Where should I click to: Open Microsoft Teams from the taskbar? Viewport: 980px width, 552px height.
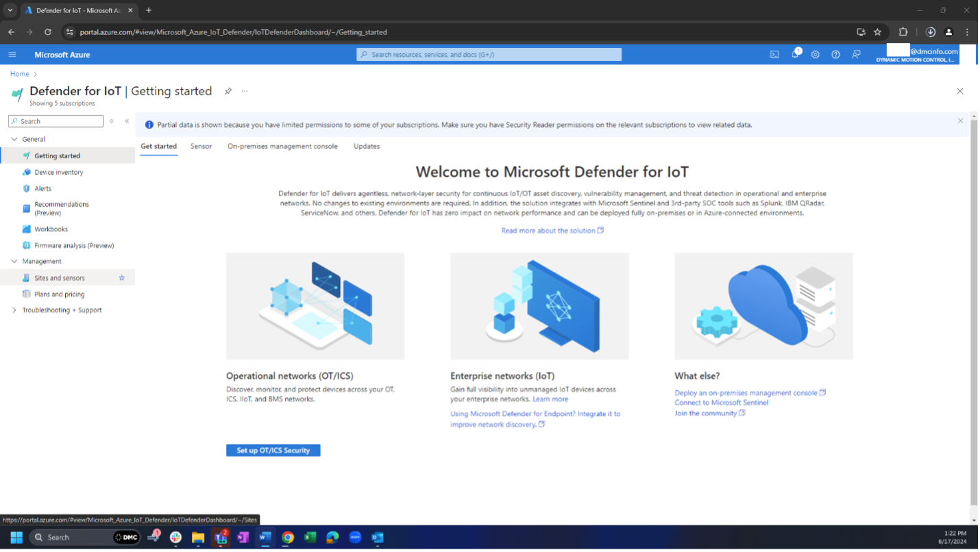[x=221, y=538]
